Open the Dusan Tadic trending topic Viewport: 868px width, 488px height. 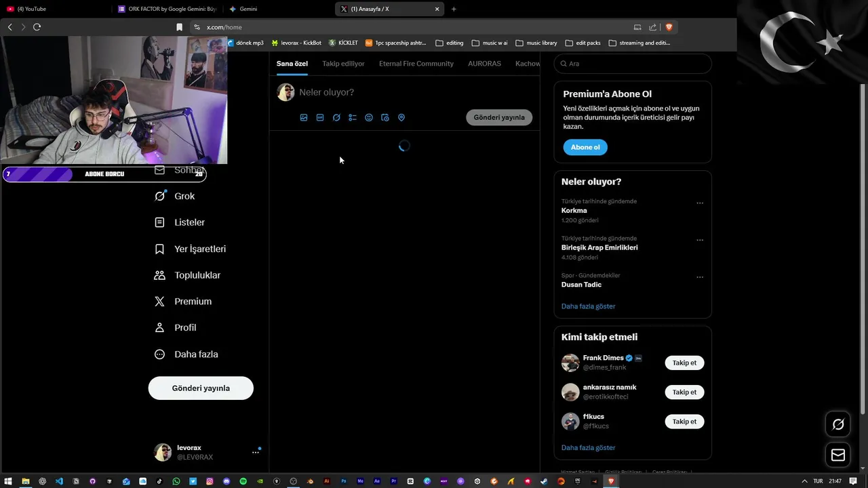coord(581,285)
